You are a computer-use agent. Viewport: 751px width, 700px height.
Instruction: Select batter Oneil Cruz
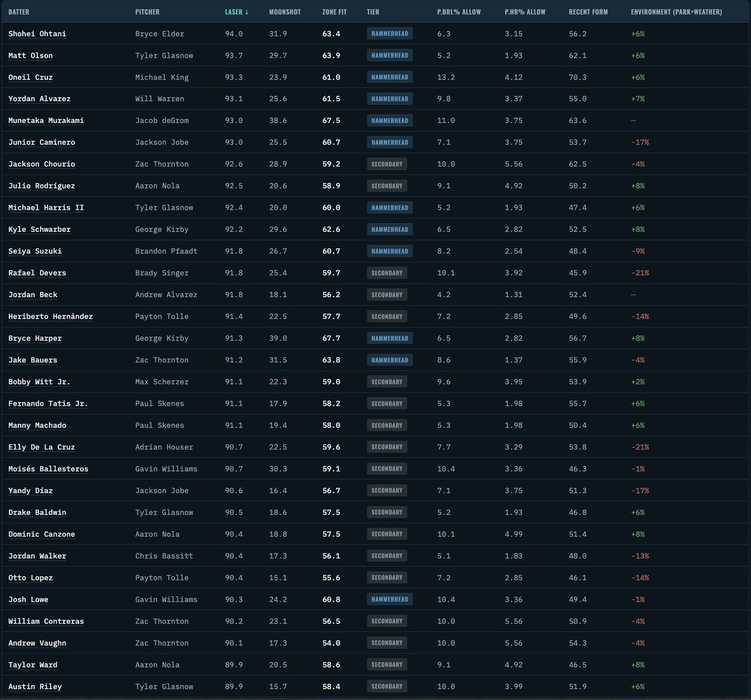pyautogui.click(x=31, y=78)
